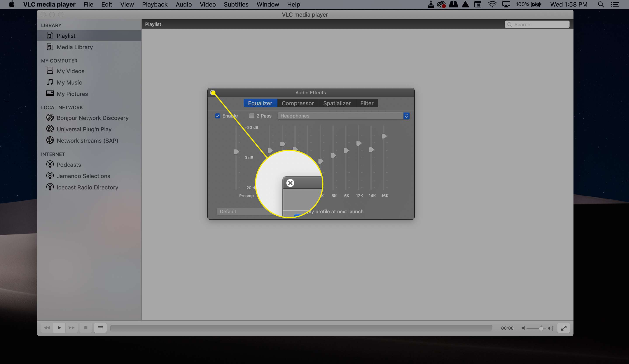The image size is (629, 364).
Task: Click the rewind/previous button
Action: click(47, 328)
